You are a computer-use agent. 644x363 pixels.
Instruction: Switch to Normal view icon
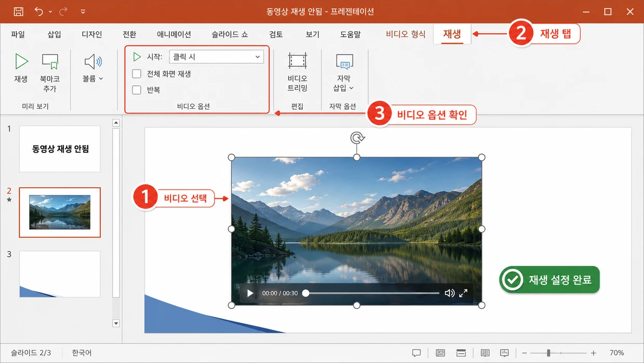(x=440, y=353)
